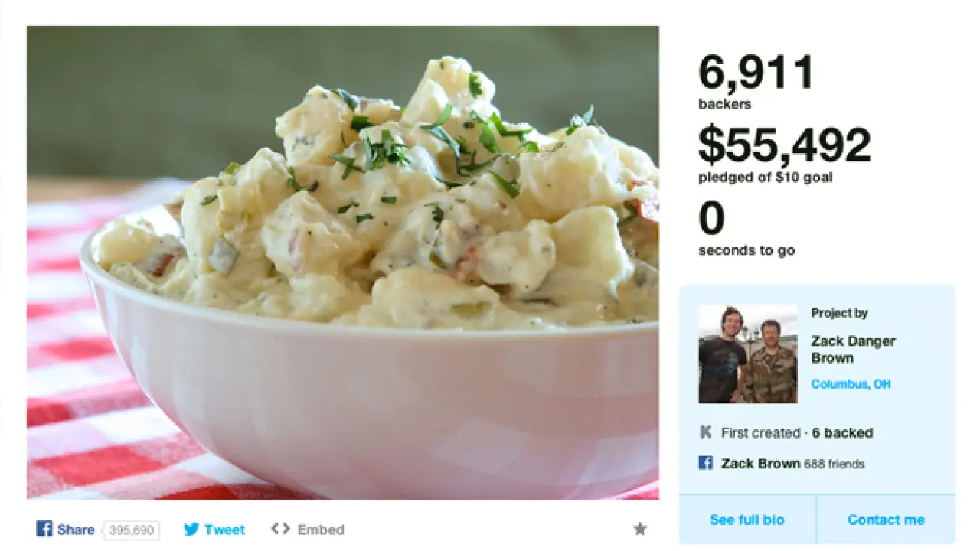Click the potato salad project image
Viewport: 980px width, 551px height.
pos(343,262)
